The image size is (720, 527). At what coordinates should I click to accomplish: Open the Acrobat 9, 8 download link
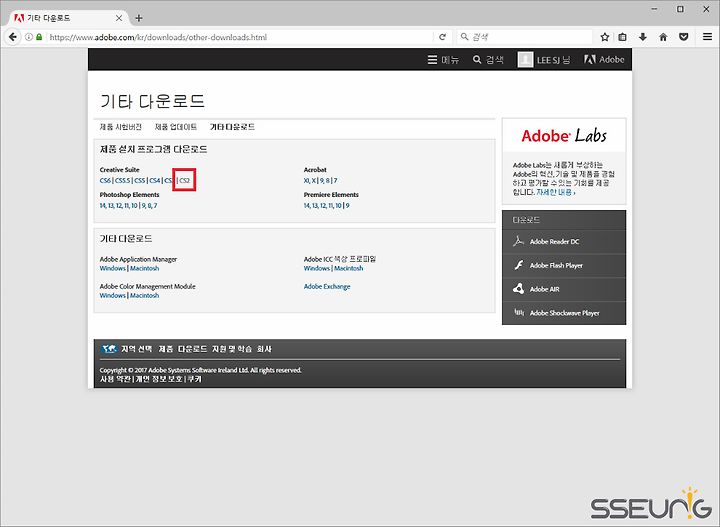coord(325,180)
